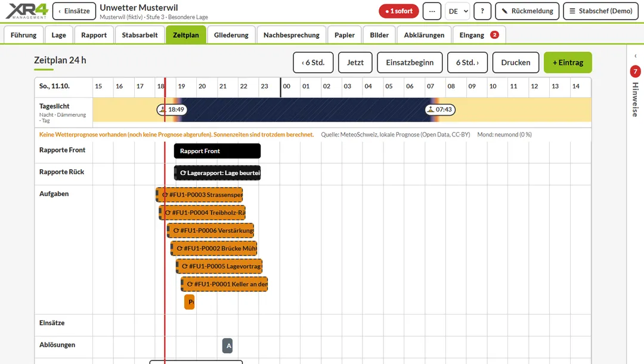644x364 pixels.
Task: Open task #FU1-P0001 Keller bar
Action: pos(224,284)
